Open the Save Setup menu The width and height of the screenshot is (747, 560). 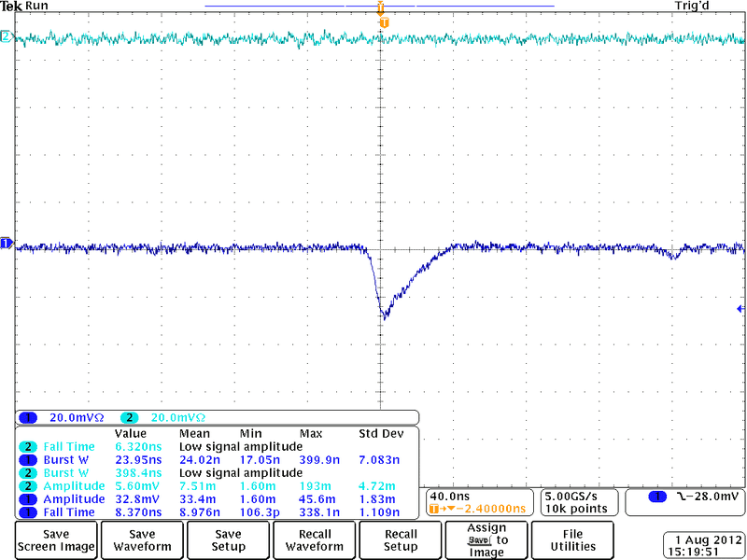pyautogui.click(x=229, y=540)
